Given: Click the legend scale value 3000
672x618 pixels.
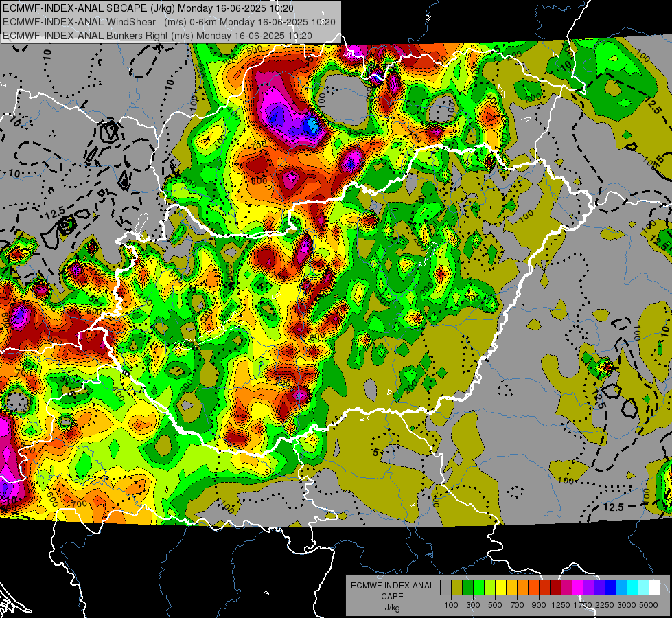Looking at the screenshot, I should coord(627,605).
